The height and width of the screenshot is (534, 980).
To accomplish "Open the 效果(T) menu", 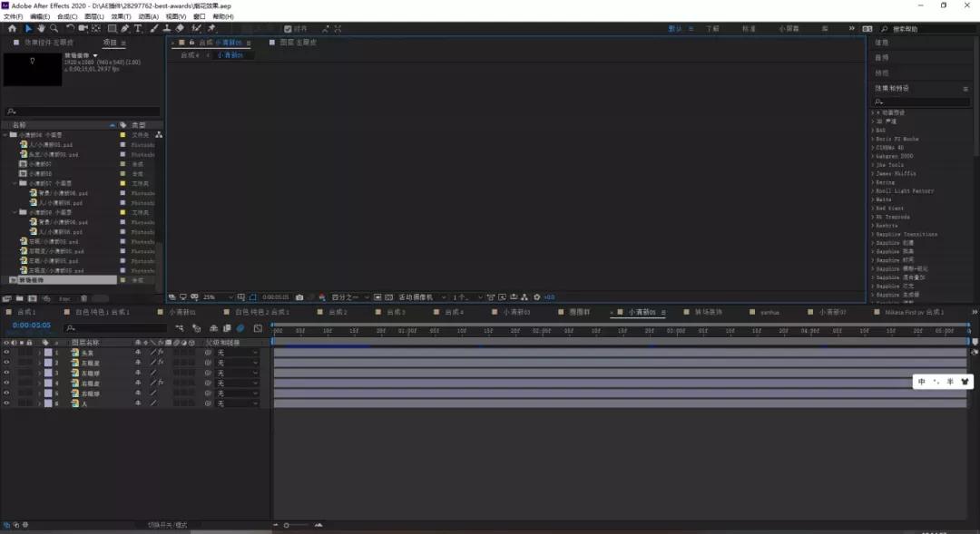I will click(121, 17).
